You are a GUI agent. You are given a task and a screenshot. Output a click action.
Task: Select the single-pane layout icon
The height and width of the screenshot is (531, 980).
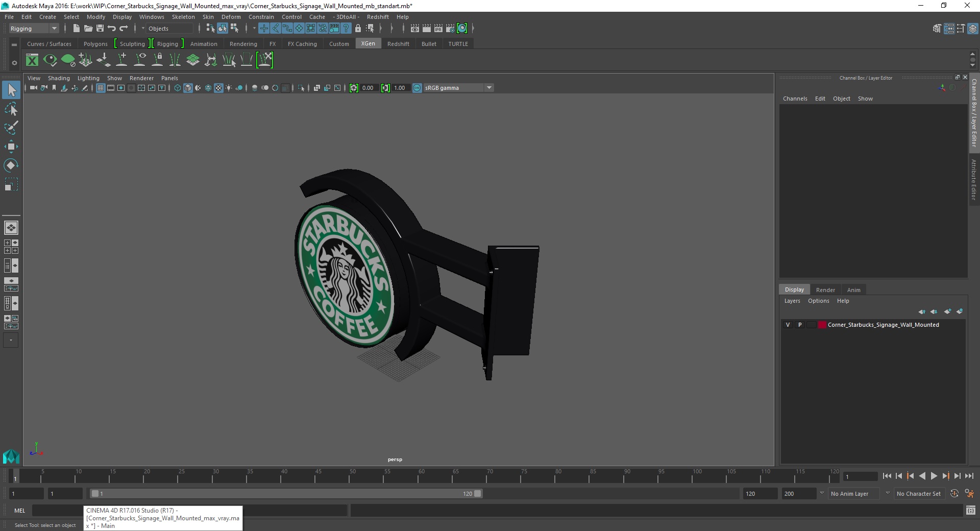(x=11, y=228)
